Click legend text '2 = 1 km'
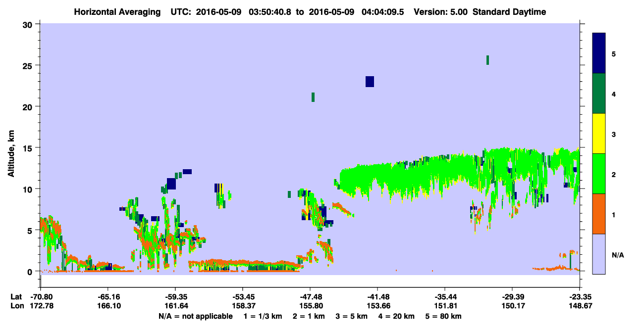644x330 pixels. tap(308, 316)
